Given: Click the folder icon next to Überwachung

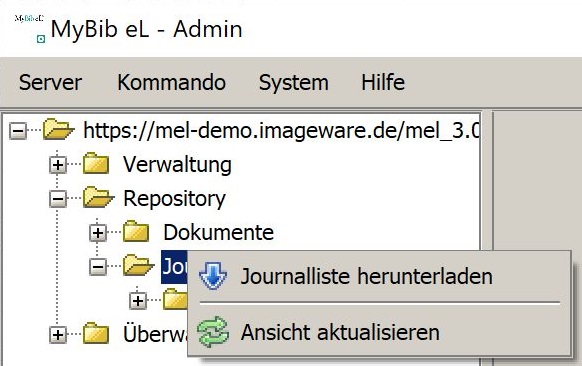Looking at the screenshot, I should pyautogui.click(x=96, y=334).
